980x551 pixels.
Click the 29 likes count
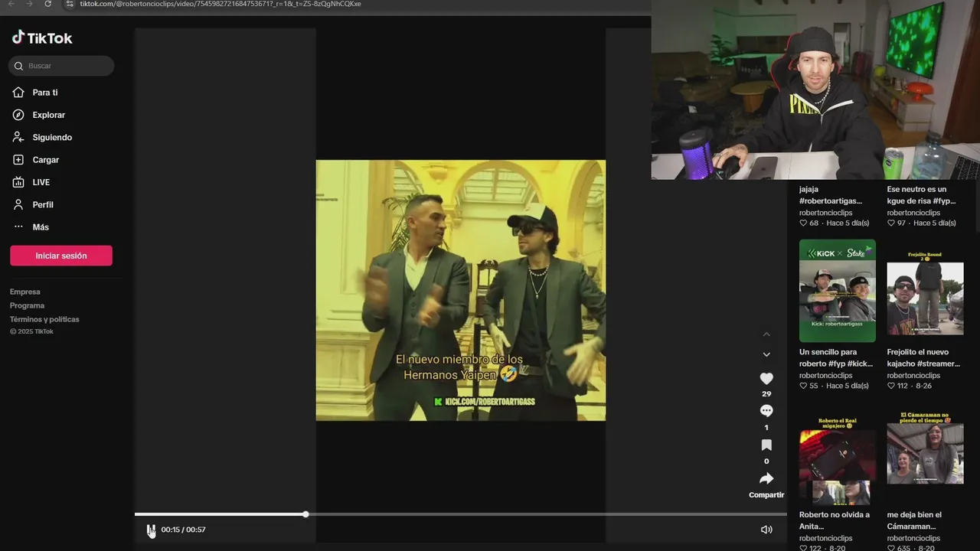(766, 393)
